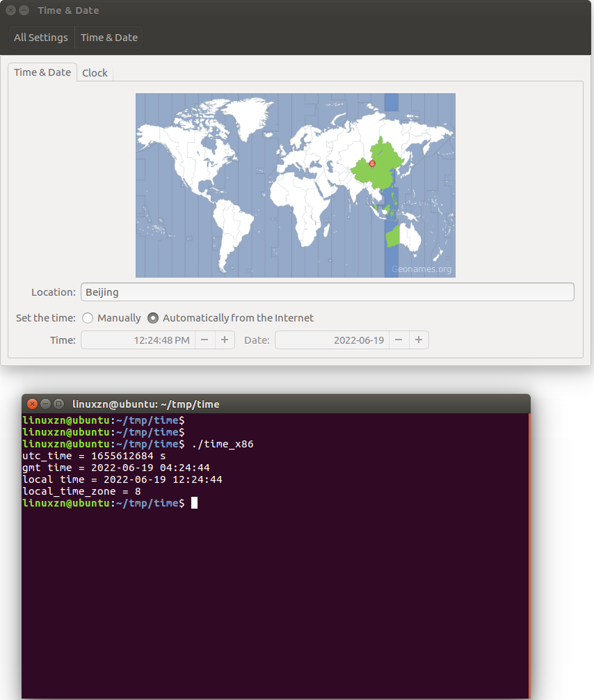Image resolution: width=594 pixels, height=700 pixels.
Task: Increase the date with the plus button
Action: pyautogui.click(x=419, y=340)
